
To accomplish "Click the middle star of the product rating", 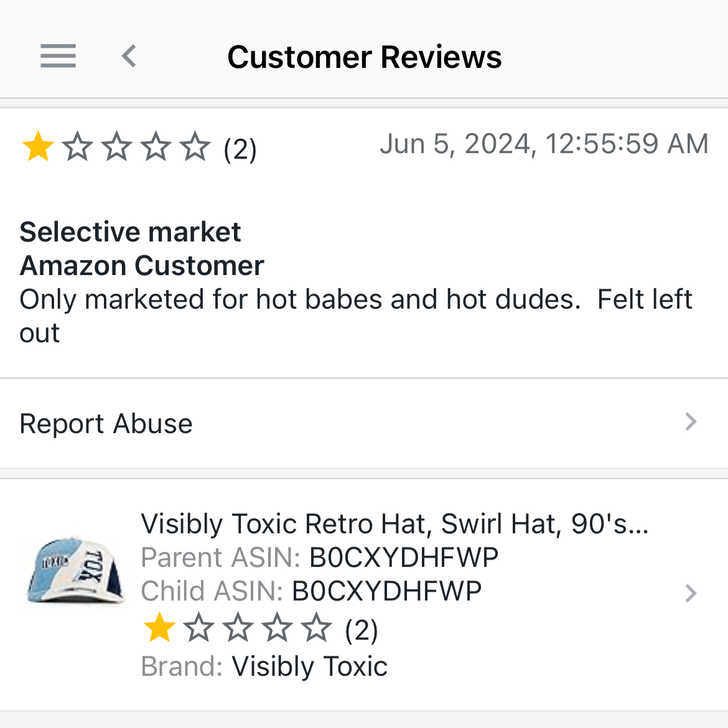I will (238, 628).
